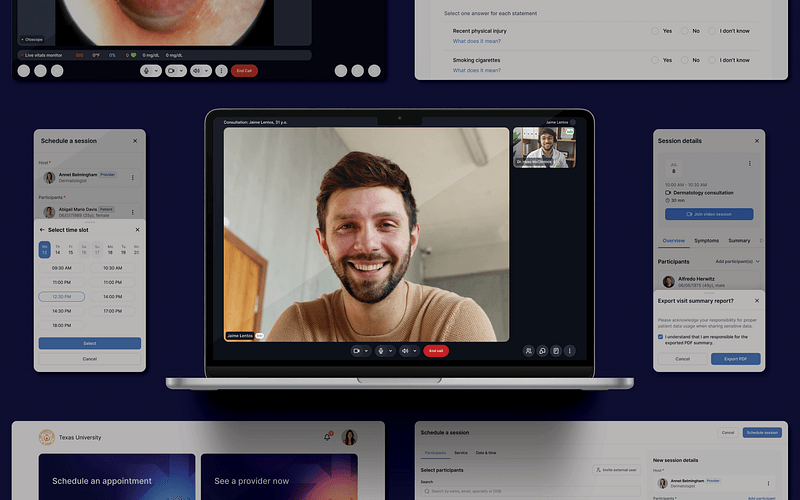Check the PDF responsibility acknowledgment checkbox
This screenshot has height=500, width=800.
pyautogui.click(x=661, y=337)
